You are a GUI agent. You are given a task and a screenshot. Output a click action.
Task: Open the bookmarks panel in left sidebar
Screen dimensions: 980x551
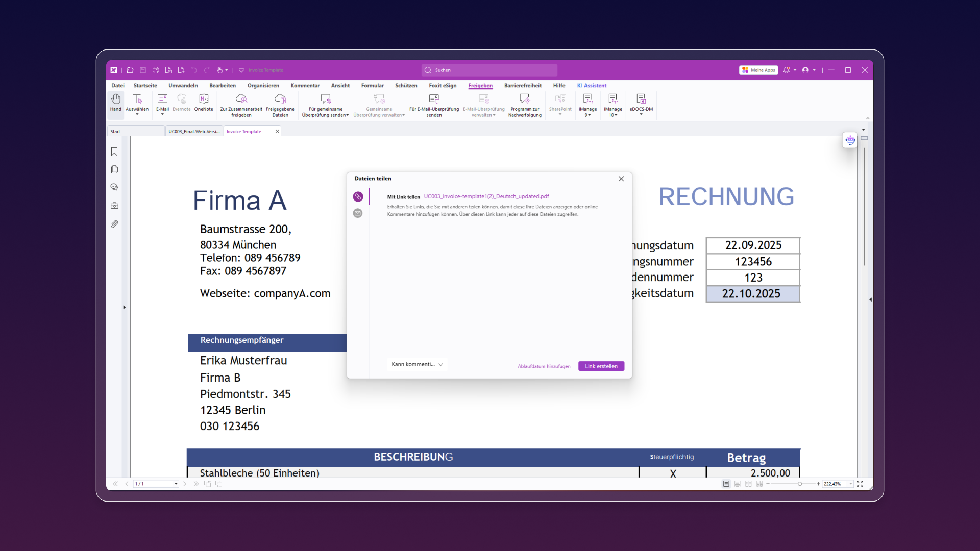coord(114,152)
